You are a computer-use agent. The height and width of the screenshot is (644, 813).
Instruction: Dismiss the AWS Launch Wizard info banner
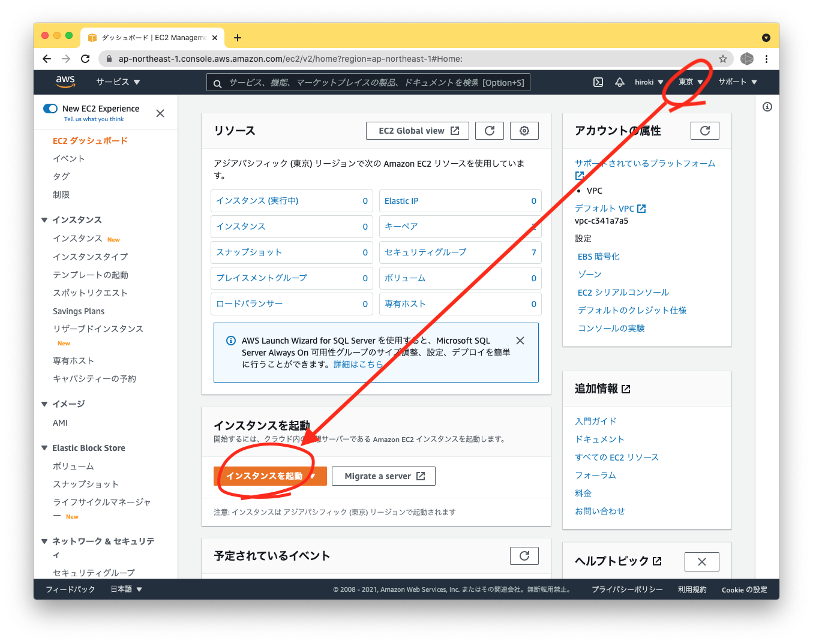point(520,341)
